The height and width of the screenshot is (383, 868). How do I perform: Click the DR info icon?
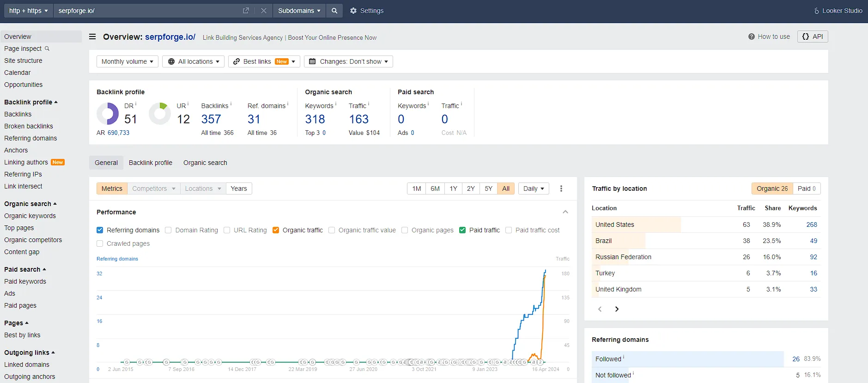[x=136, y=104]
